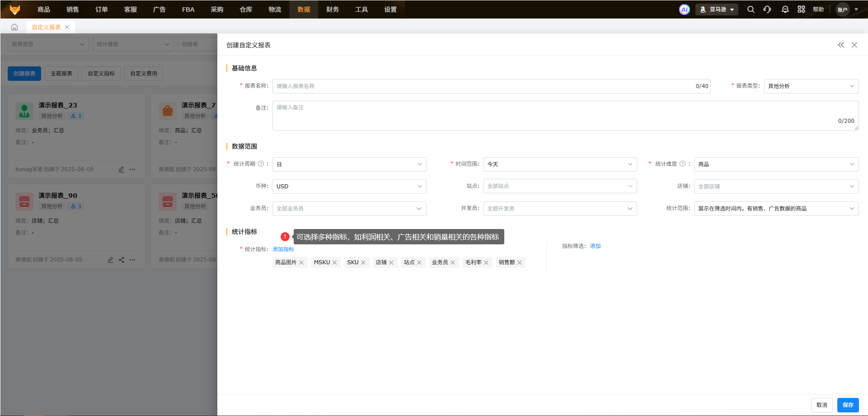Viewport: 868px width, 416px height.
Task: Click the 备注 text area
Action: pos(565,116)
